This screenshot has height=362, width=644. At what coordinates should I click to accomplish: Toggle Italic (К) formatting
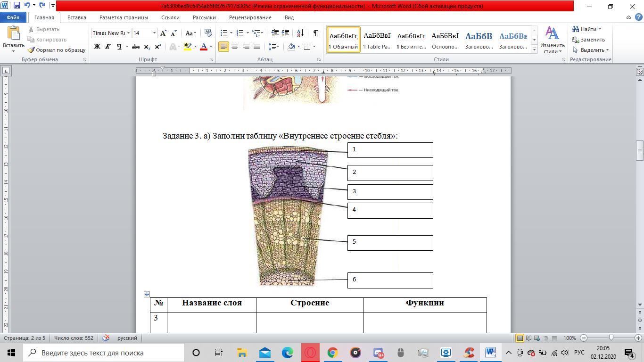[x=107, y=47]
